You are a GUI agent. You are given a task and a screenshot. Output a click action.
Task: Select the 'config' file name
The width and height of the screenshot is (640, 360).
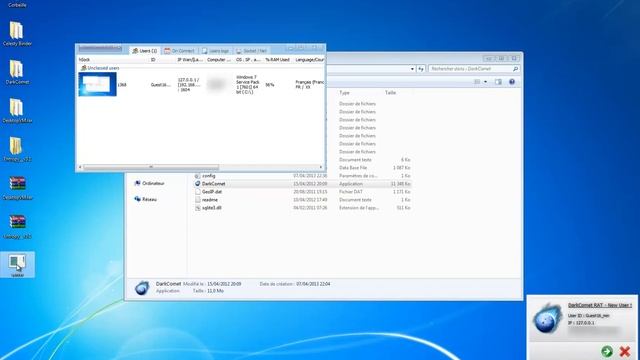click(x=209, y=176)
